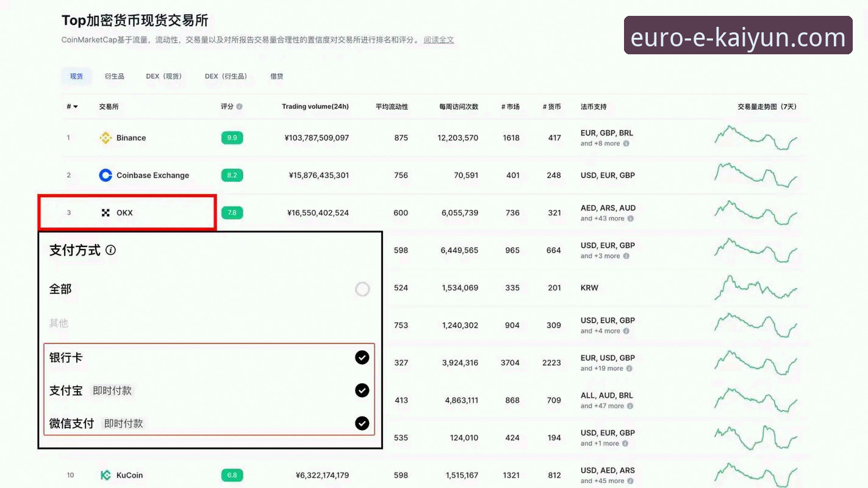Sort by # 市场 column header
This screenshot has height=488, width=868.
pyautogui.click(x=511, y=107)
